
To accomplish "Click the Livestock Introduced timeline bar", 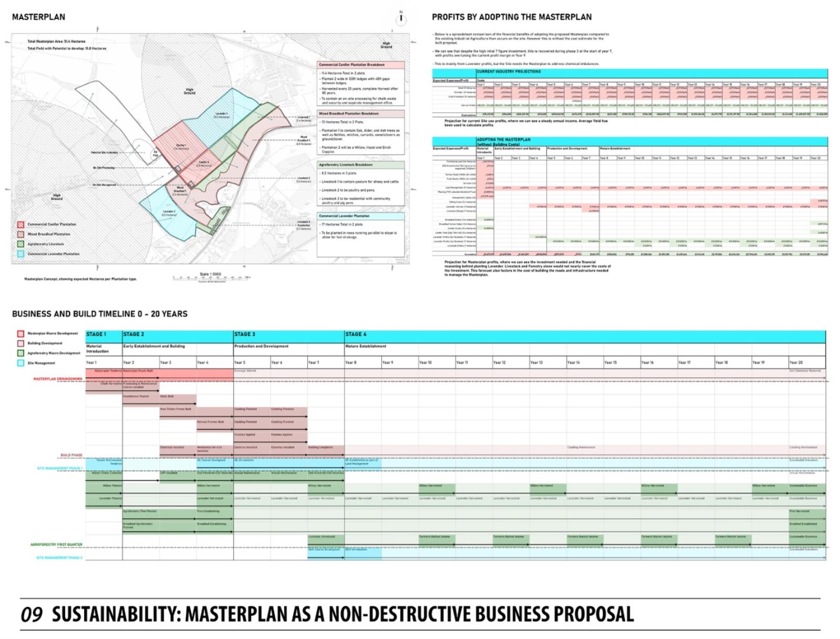I will point(325,540).
